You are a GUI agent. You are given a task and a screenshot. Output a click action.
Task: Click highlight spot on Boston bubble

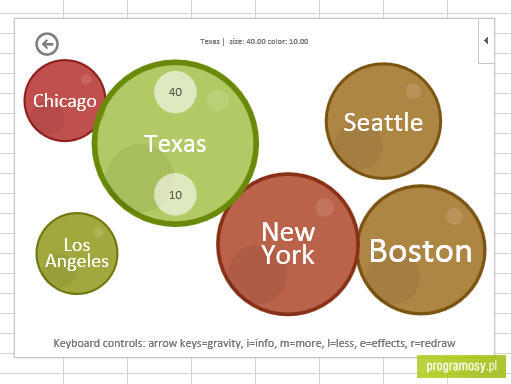[x=454, y=216]
